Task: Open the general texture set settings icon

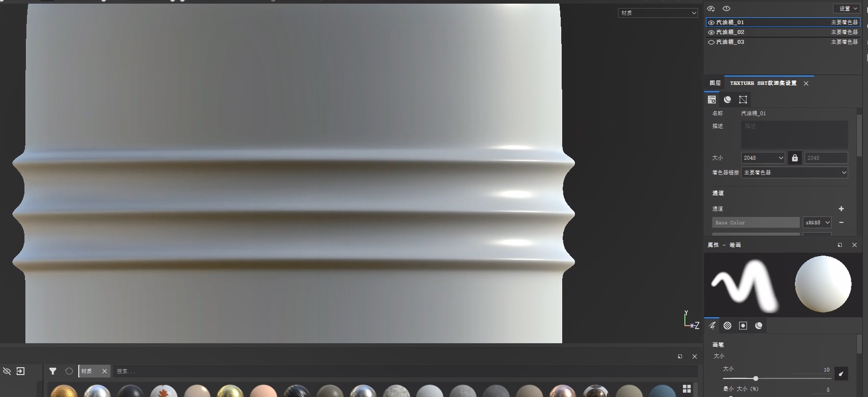Action: pyautogui.click(x=712, y=99)
